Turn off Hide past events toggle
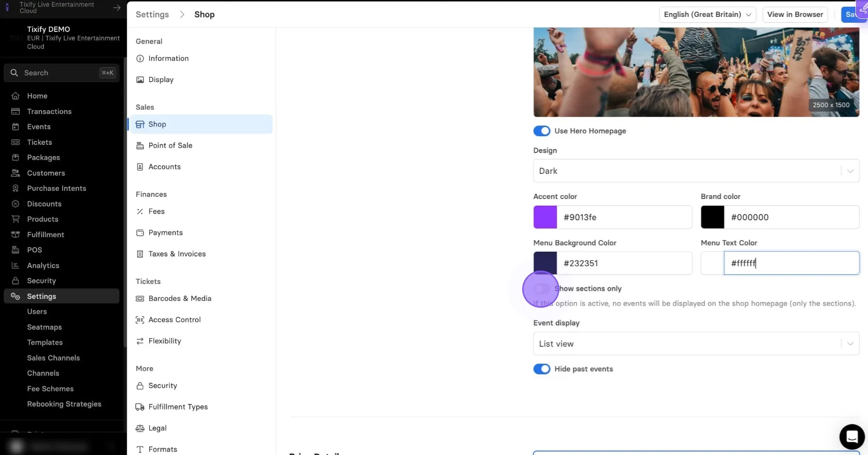The width and height of the screenshot is (868, 455). 542,369
